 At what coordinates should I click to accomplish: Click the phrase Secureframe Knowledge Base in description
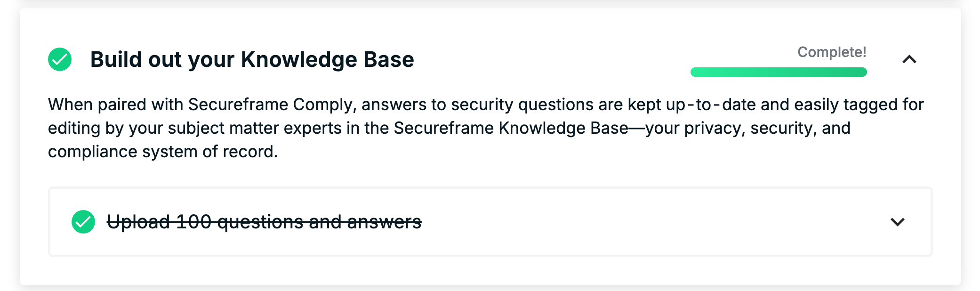click(x=511, y=128)
